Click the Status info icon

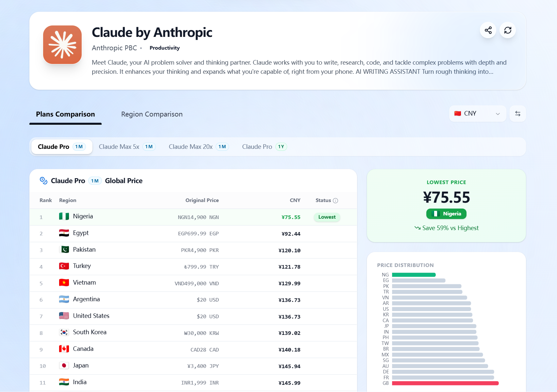(x=336, y=201)
